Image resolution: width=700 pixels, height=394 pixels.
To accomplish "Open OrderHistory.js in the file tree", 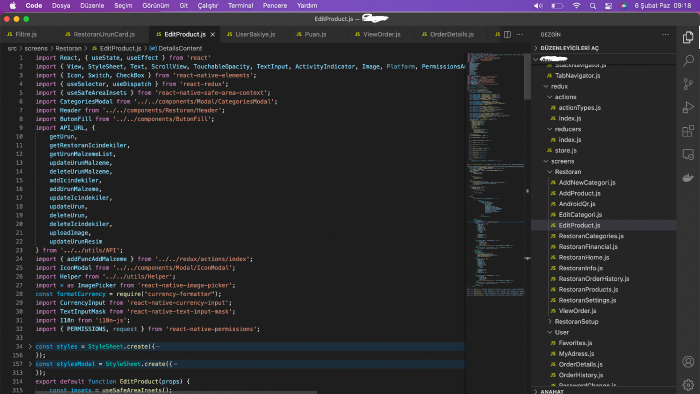I will pyautogui.click(x=580, y=375).
